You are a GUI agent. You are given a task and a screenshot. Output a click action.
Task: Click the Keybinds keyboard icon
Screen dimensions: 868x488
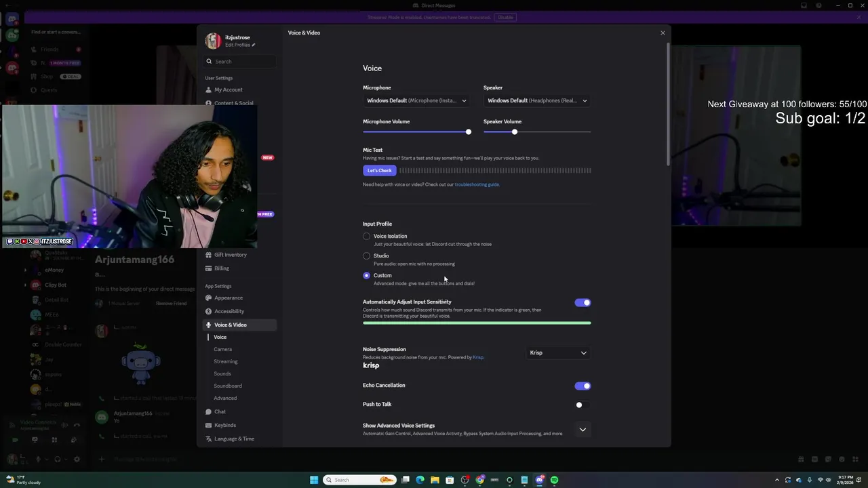(209, 425)
